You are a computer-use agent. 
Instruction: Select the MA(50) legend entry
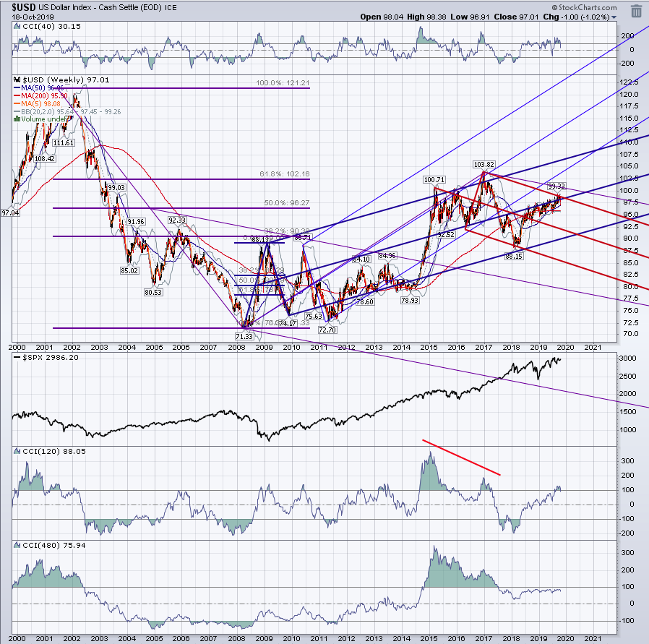tap(39, 87)
